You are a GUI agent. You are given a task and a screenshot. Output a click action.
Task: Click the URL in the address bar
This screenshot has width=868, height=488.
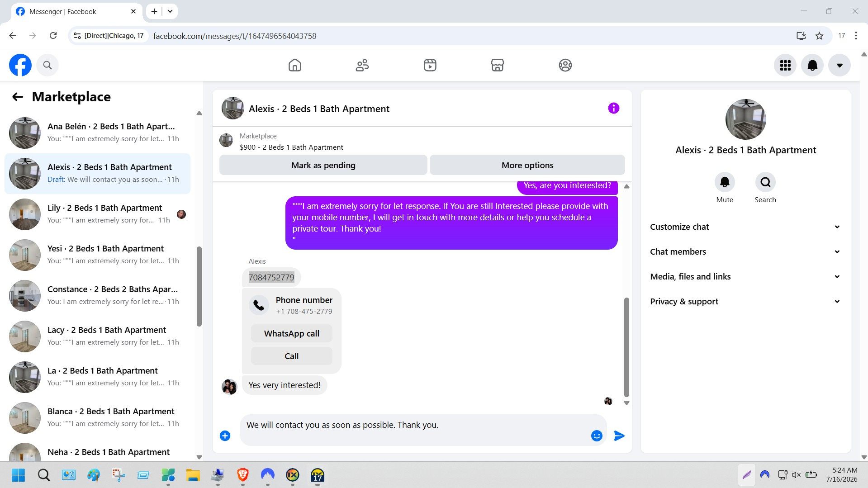[x=235, y=36]
